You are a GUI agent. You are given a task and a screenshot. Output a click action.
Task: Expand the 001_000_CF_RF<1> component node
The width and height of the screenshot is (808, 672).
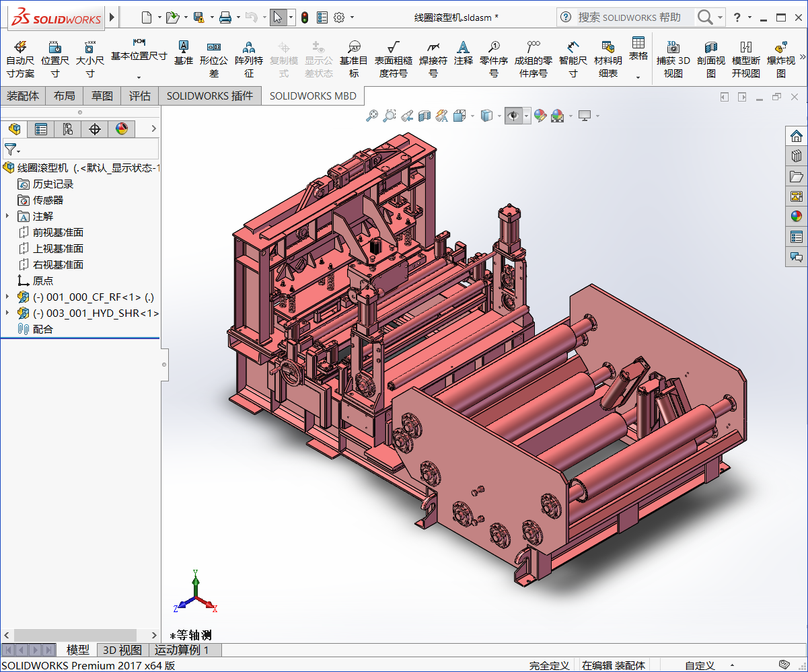pos(7,297)
